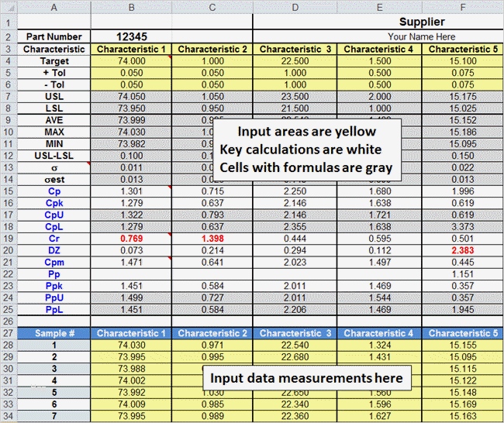The image size is (504, 423).
Task: Click Pp value 1.151
Action: point(463,274)
